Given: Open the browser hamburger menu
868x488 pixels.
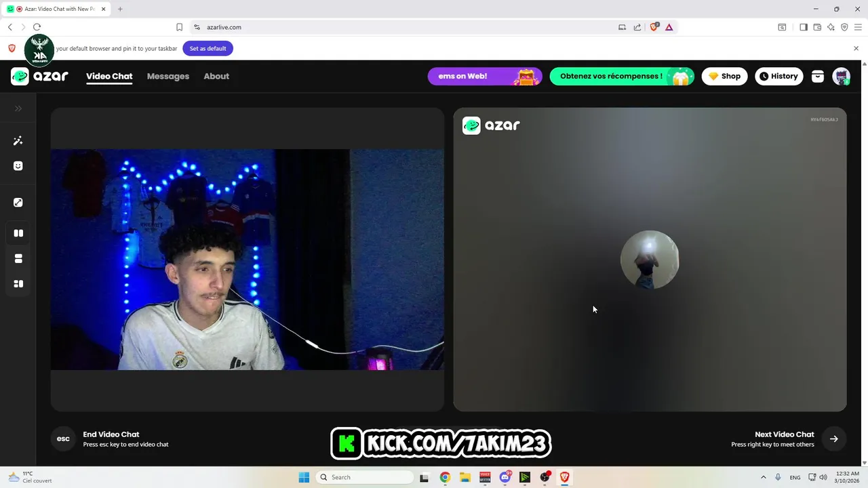Looking at the screenshot, I should [x=858, y=27].
